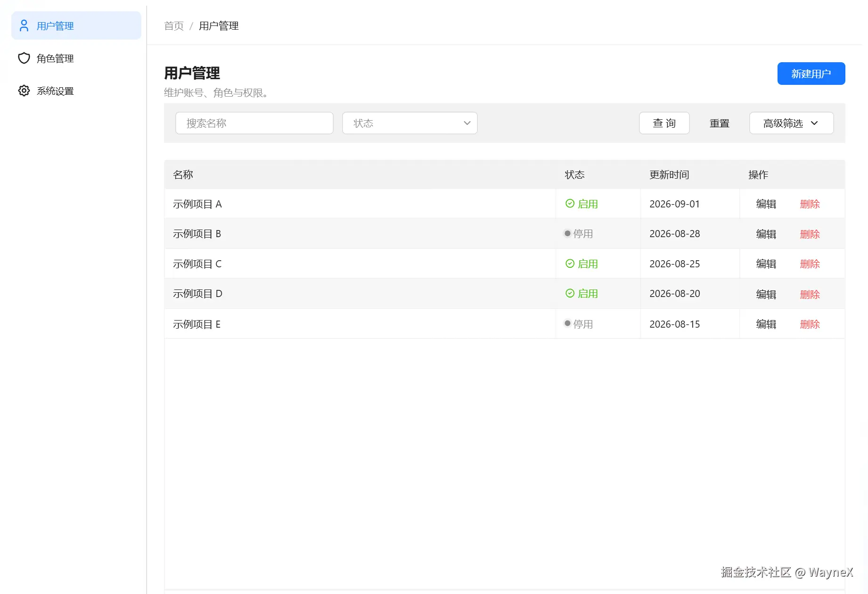868x594 pixels.
Task: Open the 角色管理 sidebar menu item
Action: [76, 58]
